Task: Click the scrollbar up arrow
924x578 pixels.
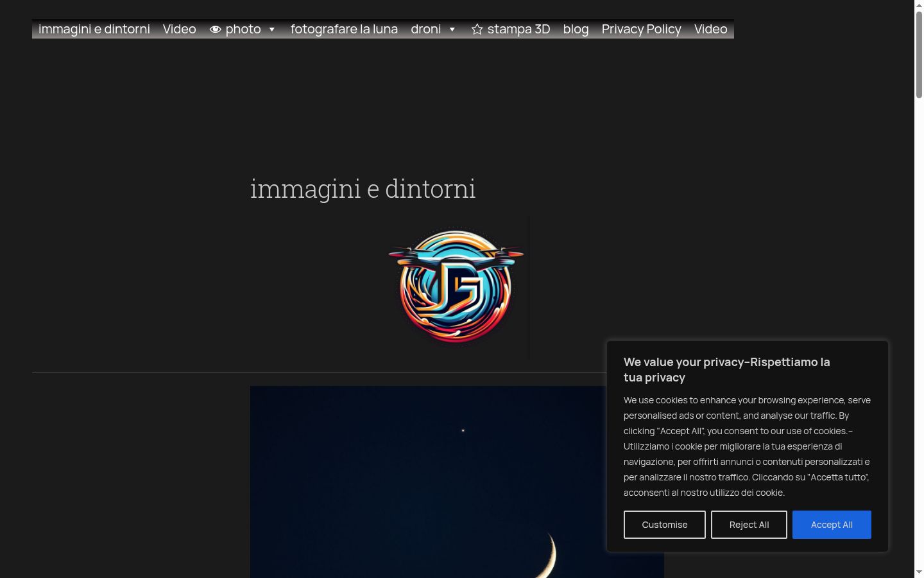Action: [919, 5]
